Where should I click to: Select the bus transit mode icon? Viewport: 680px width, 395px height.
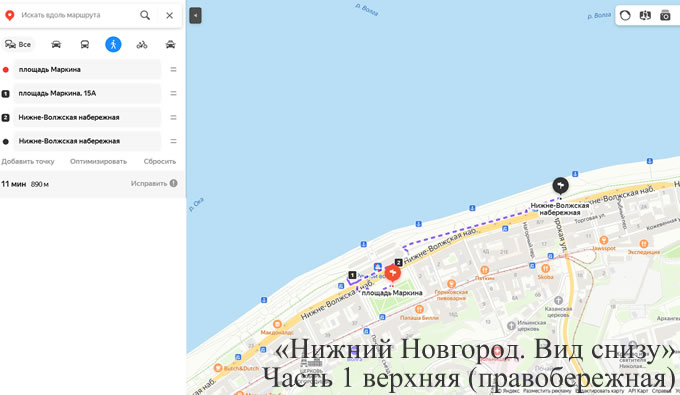click(x=85, y=44)
